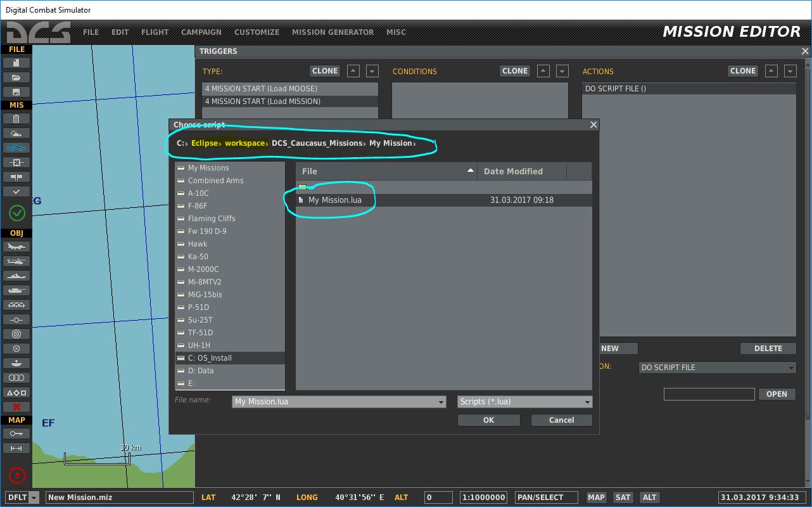Toggle the MAP view mode button
The width and height of the screenshot is (812, 507).
596,497
